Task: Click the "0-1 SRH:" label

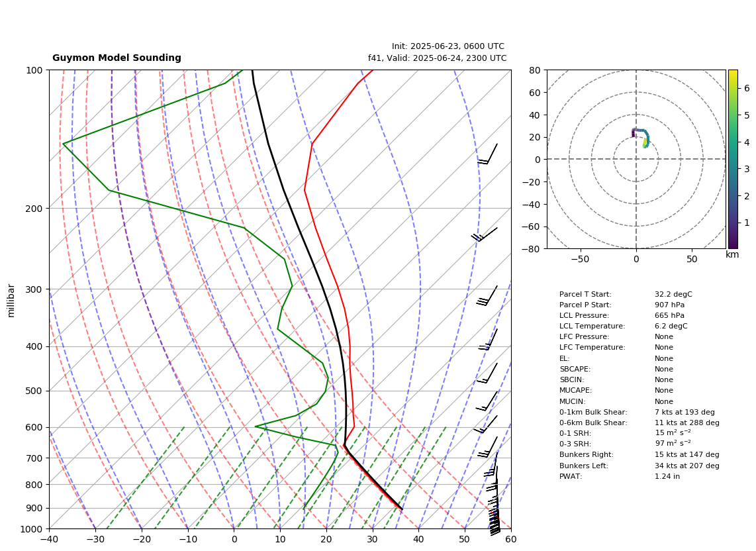Action: pyautogui.click(x=575, y=433)
